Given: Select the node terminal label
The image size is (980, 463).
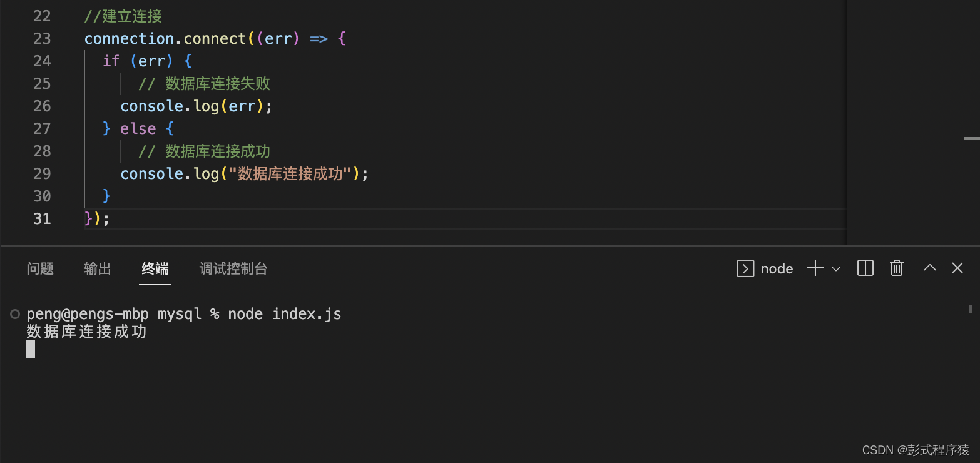Looking at the screenshot, I should 777,268.
